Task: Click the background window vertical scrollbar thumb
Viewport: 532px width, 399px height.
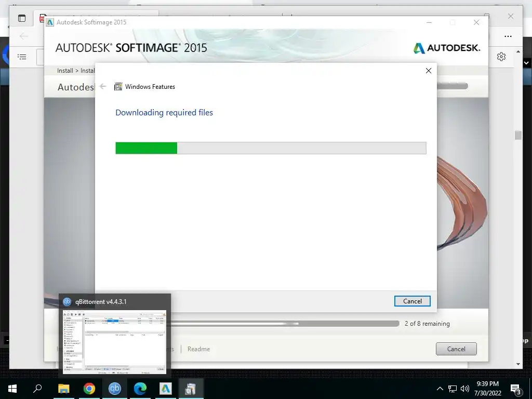Action: click(518, 135)
